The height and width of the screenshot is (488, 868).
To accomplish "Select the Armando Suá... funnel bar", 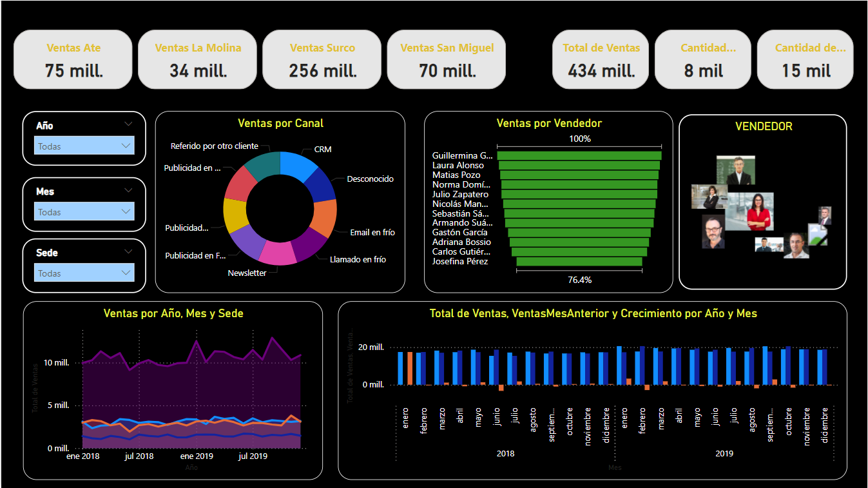I will pos(579,222).
